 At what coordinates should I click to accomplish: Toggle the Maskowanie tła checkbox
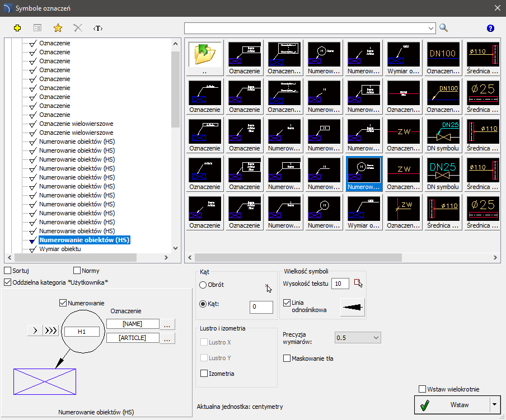click(x=288, y=358)
